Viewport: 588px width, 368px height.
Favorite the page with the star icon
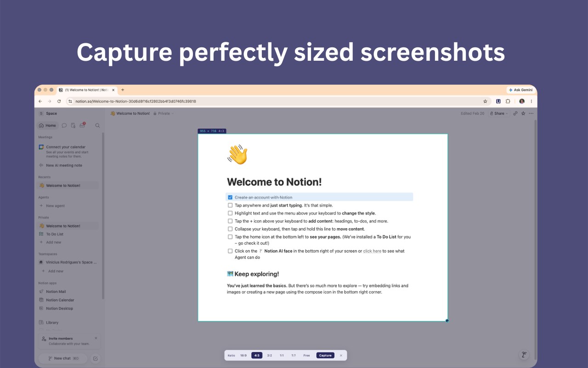(x=523, y=113)
